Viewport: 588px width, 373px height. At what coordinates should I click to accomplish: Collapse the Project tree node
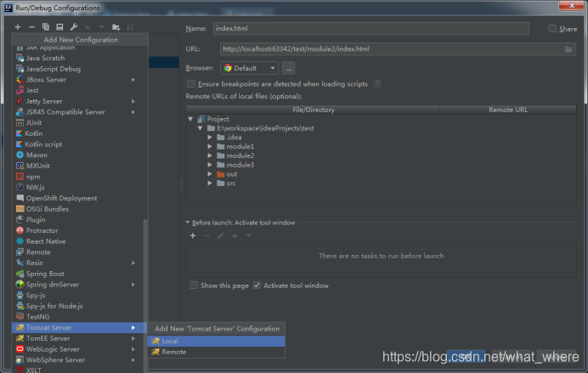(x=190, y=119)
